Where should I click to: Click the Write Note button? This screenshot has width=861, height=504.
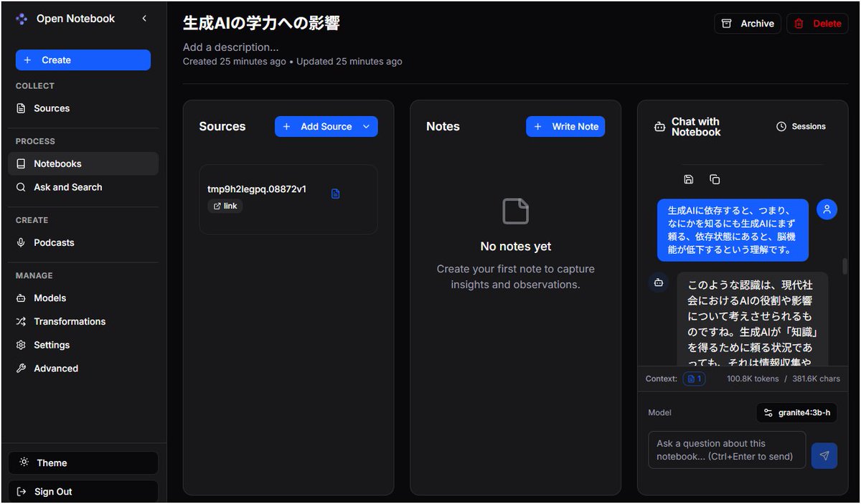[x=565, y=126]
